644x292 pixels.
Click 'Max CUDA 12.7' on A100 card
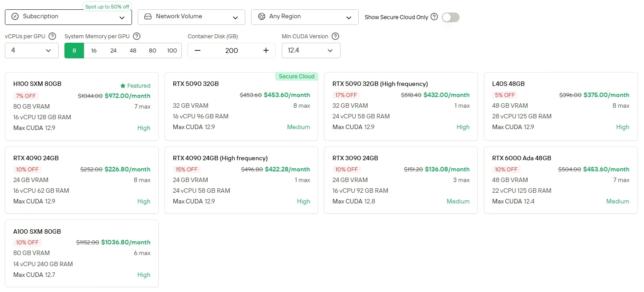coord(34,275)
